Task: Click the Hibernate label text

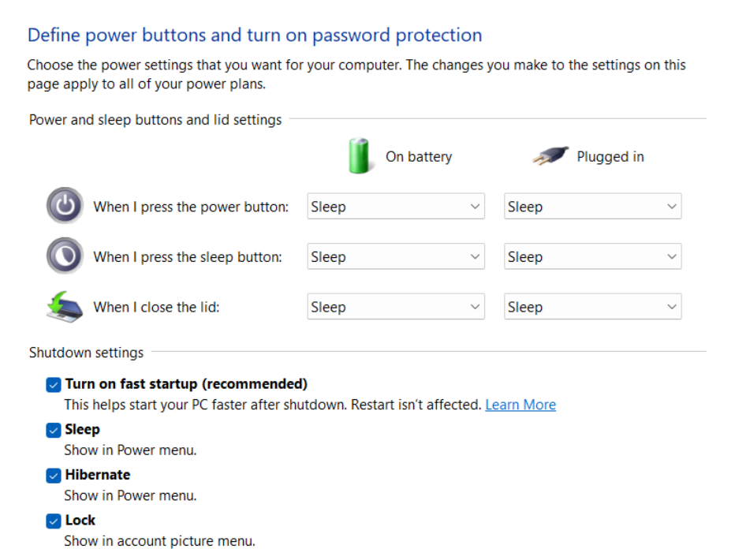Action: click(x=98, y=475)
